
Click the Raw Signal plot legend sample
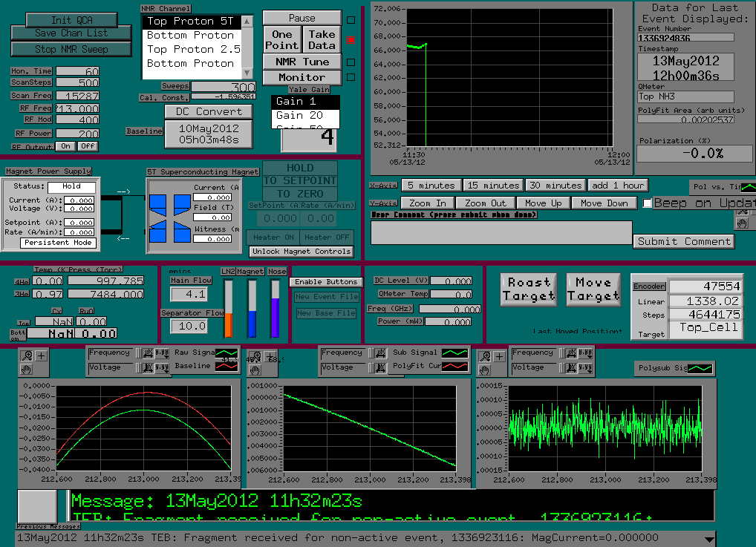(x=227, y=353)
